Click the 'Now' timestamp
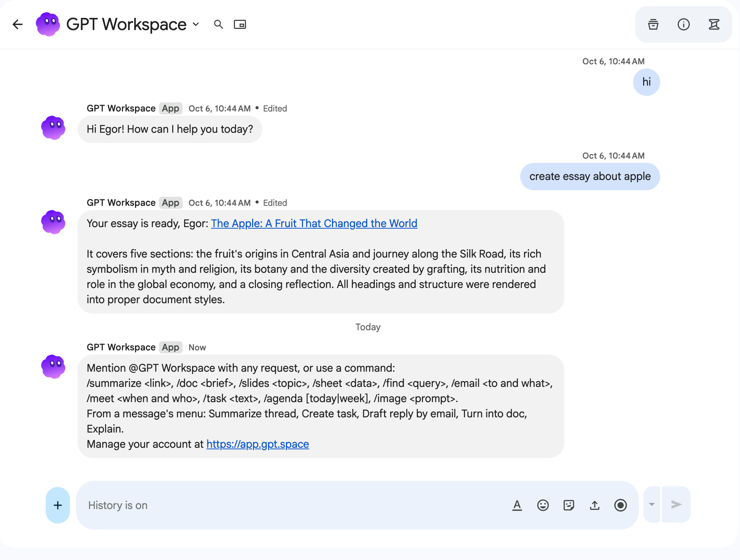 pos(197,347)
